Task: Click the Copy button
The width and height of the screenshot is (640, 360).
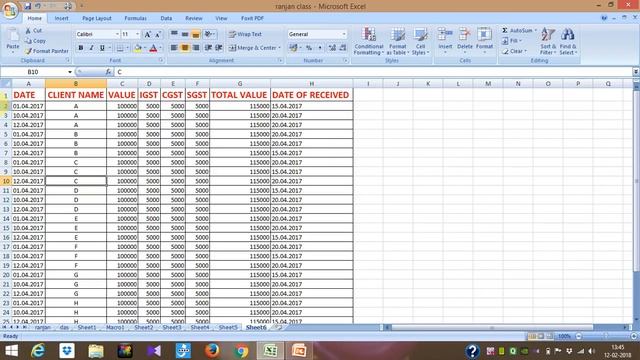Action: (x=35, y=41)
